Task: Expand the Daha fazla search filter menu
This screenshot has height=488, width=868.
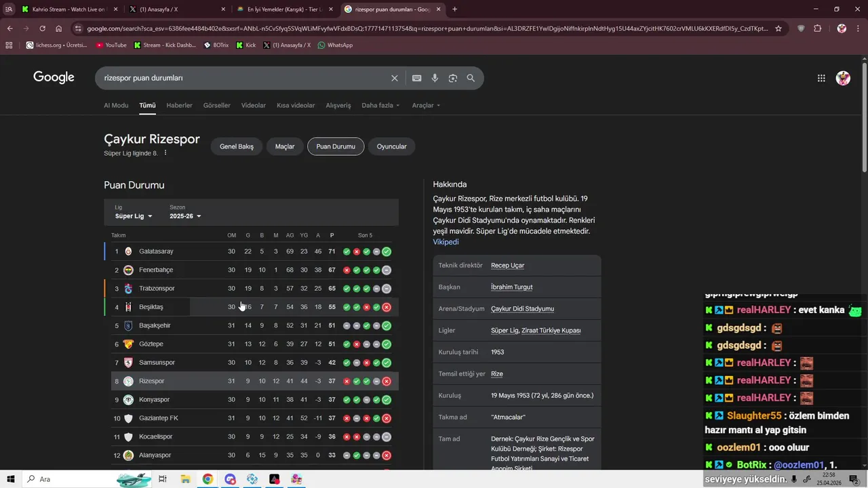Action: pyautogui.click(x=380, y=105)
